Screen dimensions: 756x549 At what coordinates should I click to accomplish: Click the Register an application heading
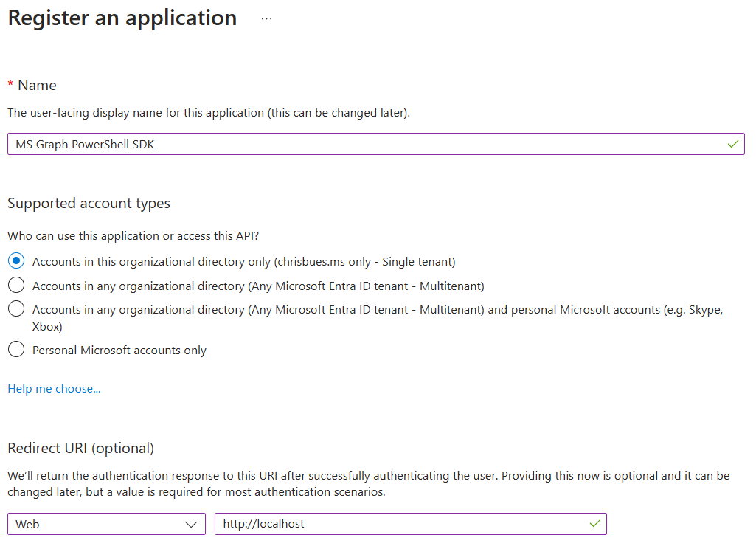(122, 18)
